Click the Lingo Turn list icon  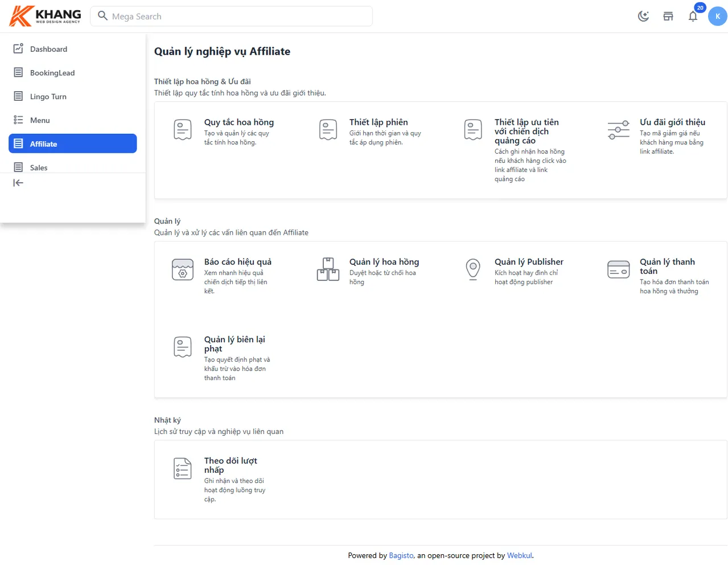[18, 96]
